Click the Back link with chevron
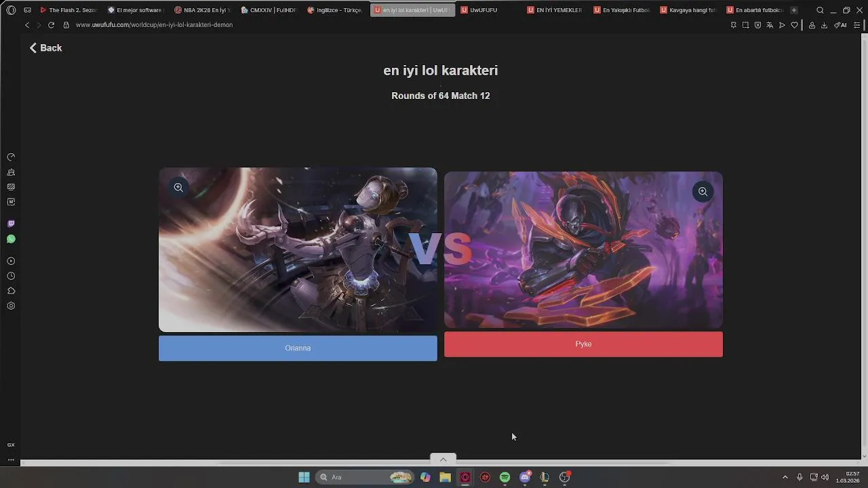 point(45,48)
